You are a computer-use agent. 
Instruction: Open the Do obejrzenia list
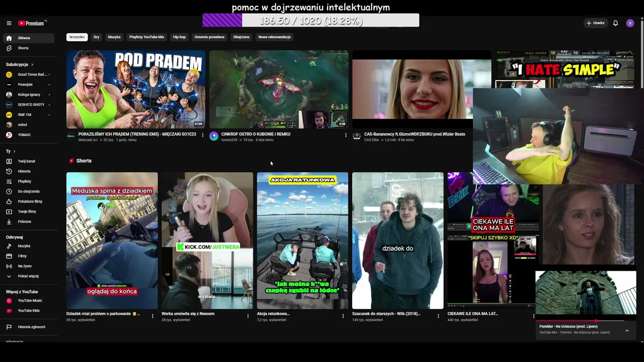click(x=29, y=192)
